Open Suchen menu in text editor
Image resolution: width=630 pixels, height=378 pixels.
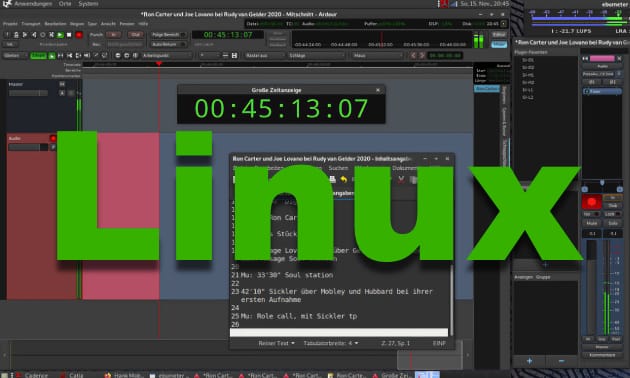coord(338,168)
